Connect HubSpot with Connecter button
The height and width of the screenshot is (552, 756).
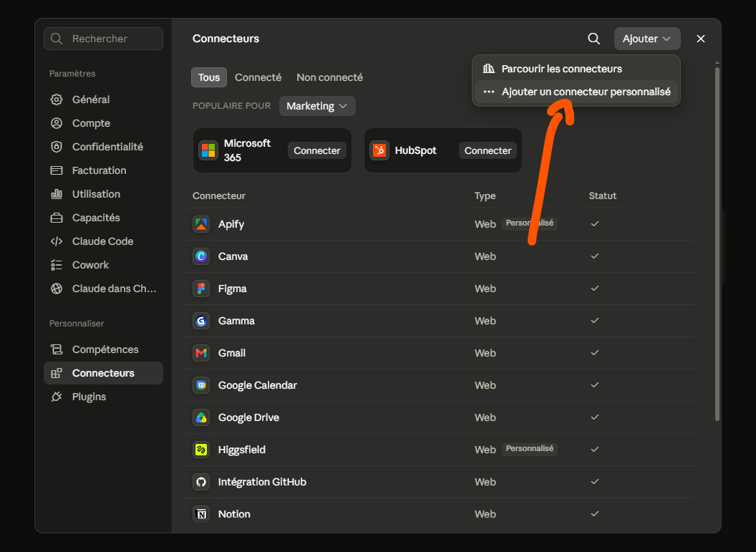[x=488, y=150]
